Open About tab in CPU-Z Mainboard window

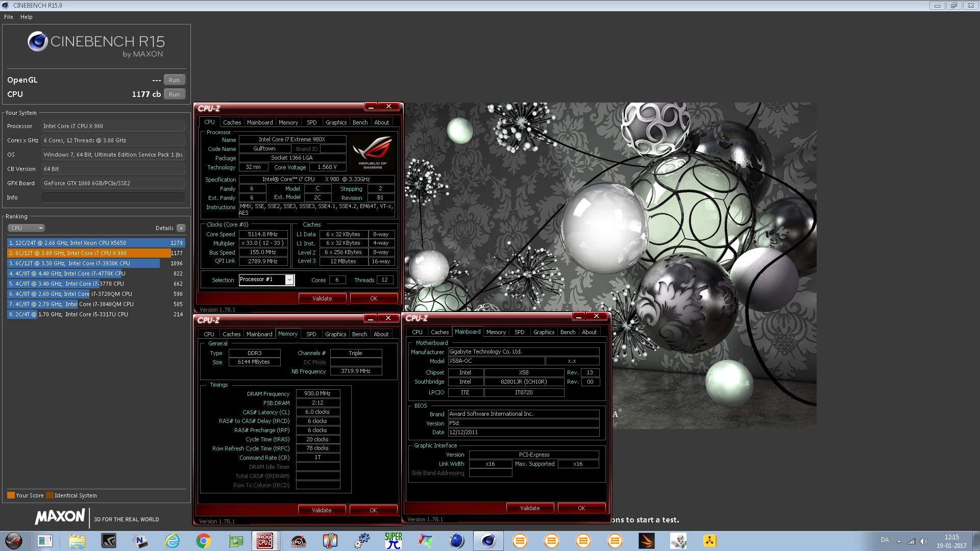click(589, 332)
